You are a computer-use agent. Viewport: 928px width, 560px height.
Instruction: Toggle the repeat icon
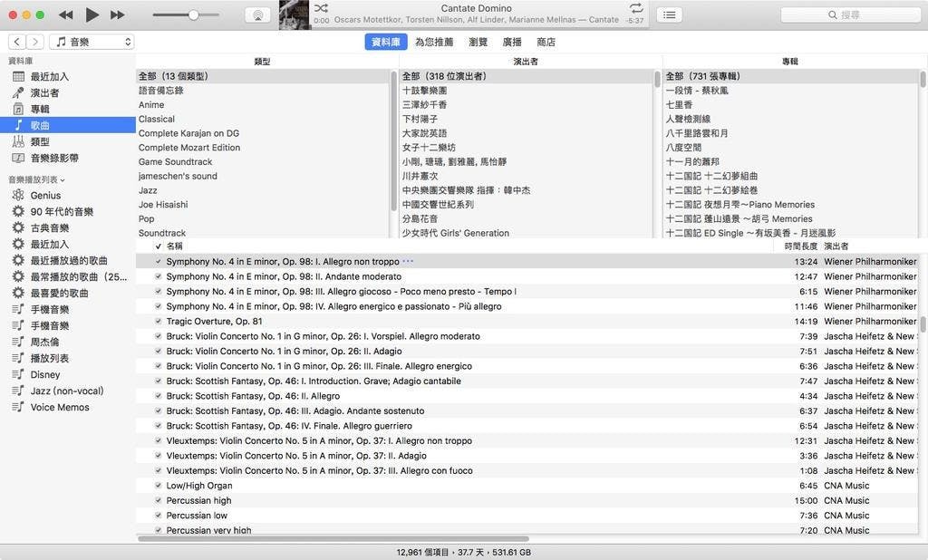pyautogui.click(x=635, y=8)
